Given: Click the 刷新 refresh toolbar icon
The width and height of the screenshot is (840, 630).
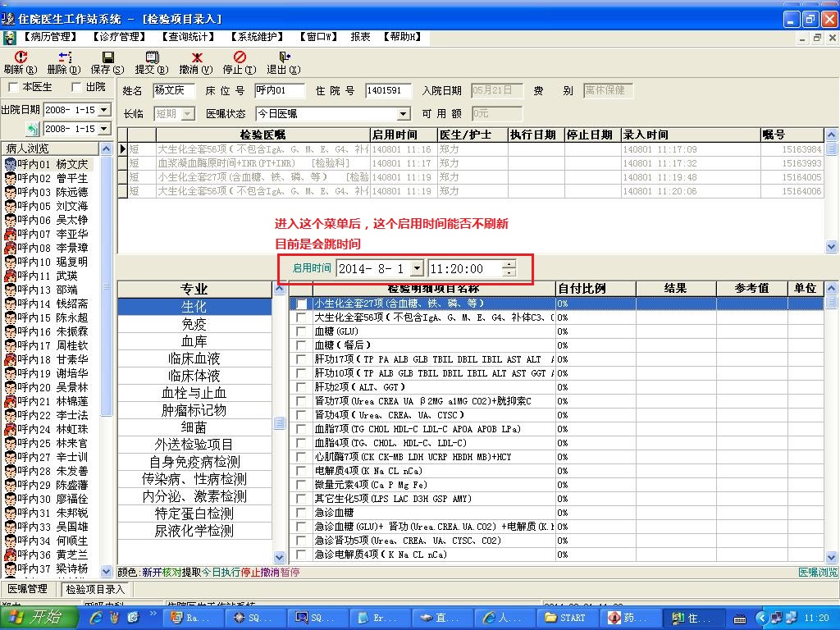Looking at the screenshot, I should 21,57.
